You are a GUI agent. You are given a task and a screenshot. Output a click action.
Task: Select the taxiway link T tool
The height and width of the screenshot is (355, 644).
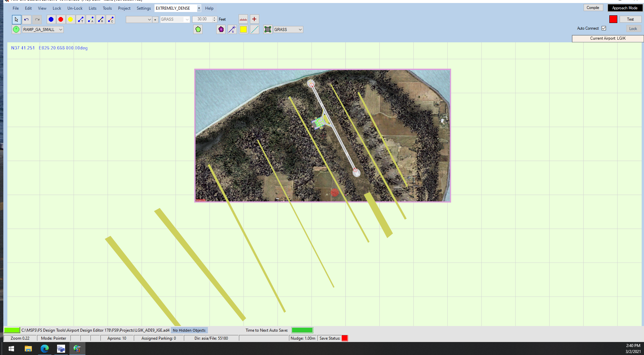80,19
